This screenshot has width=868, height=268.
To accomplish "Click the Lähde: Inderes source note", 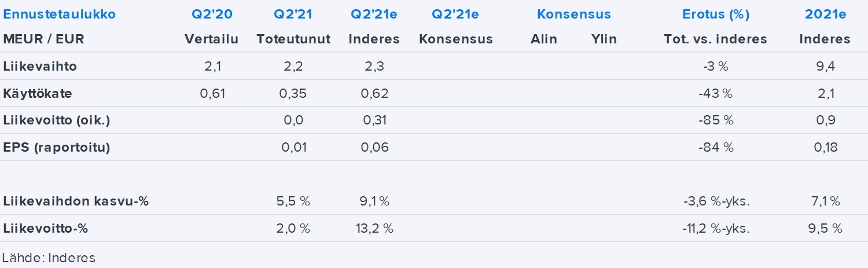I will (x=49, y=258).
